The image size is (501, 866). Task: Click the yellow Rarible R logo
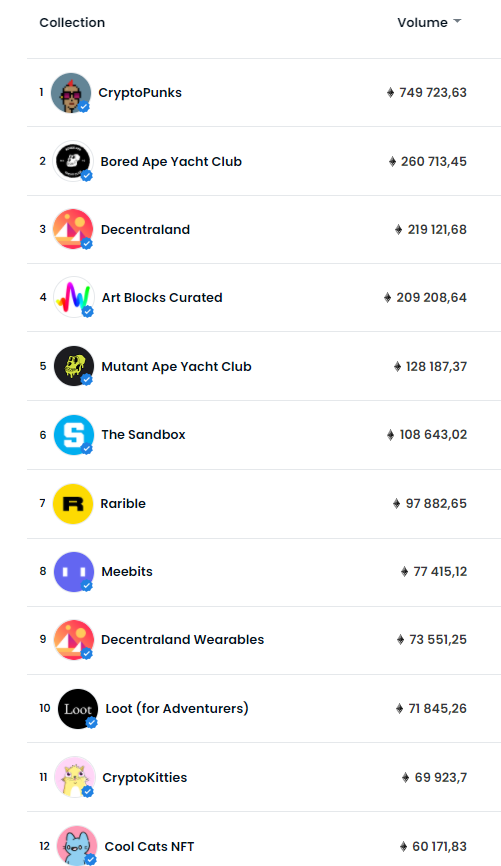tap(73, 504)
